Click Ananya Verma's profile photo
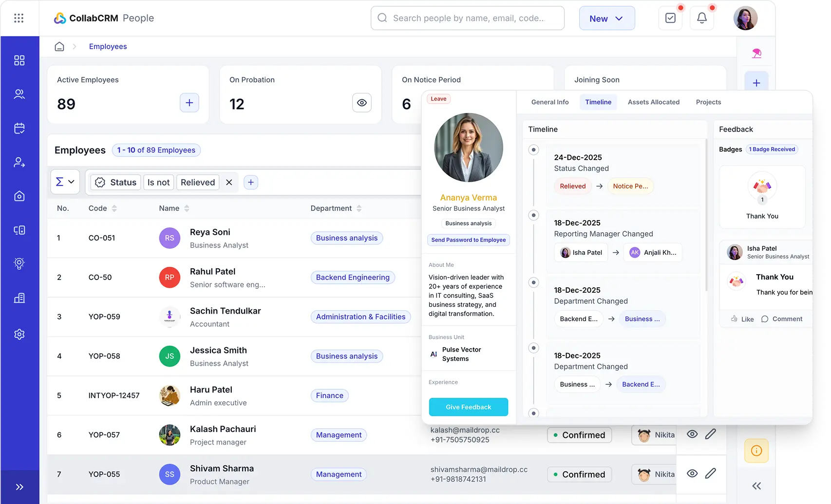 click(468, 147)
